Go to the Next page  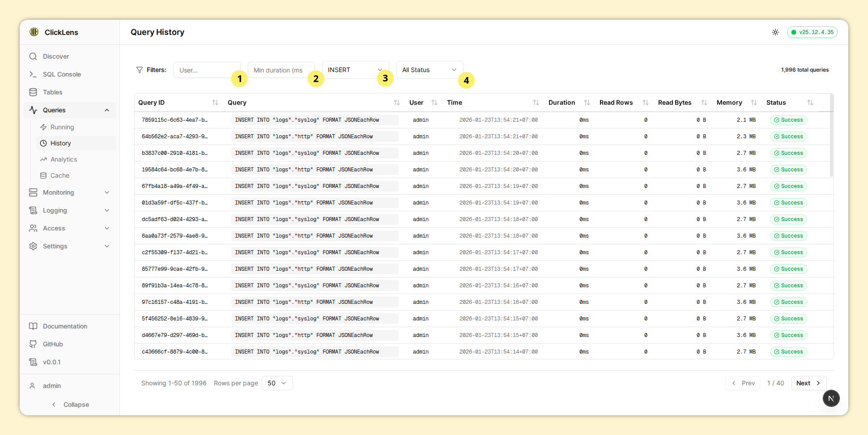pos(808,383)
